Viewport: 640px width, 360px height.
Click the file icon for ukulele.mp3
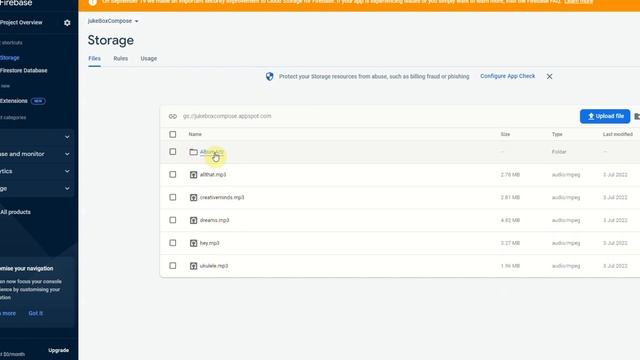pos(193,266)
